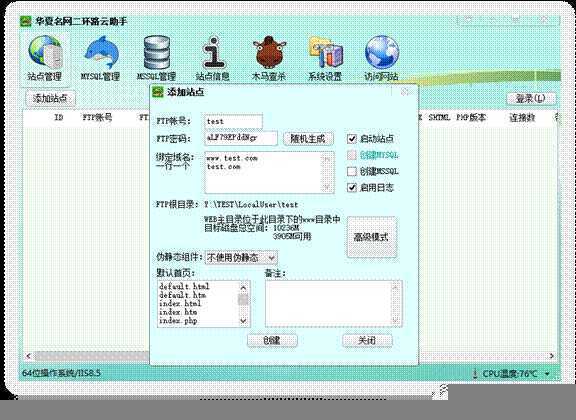Click the 备注 text area
576x420 pixels.
point(334,304)
